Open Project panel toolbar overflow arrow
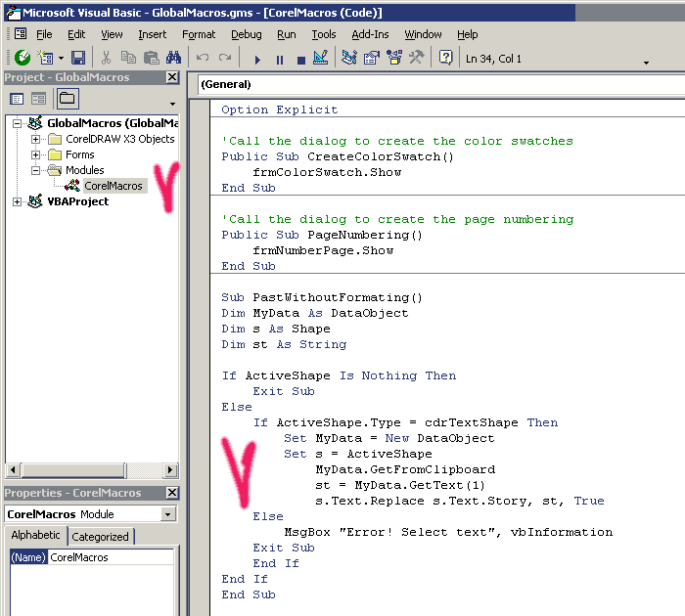Screen dimensions: 685x616 (172, 104)
